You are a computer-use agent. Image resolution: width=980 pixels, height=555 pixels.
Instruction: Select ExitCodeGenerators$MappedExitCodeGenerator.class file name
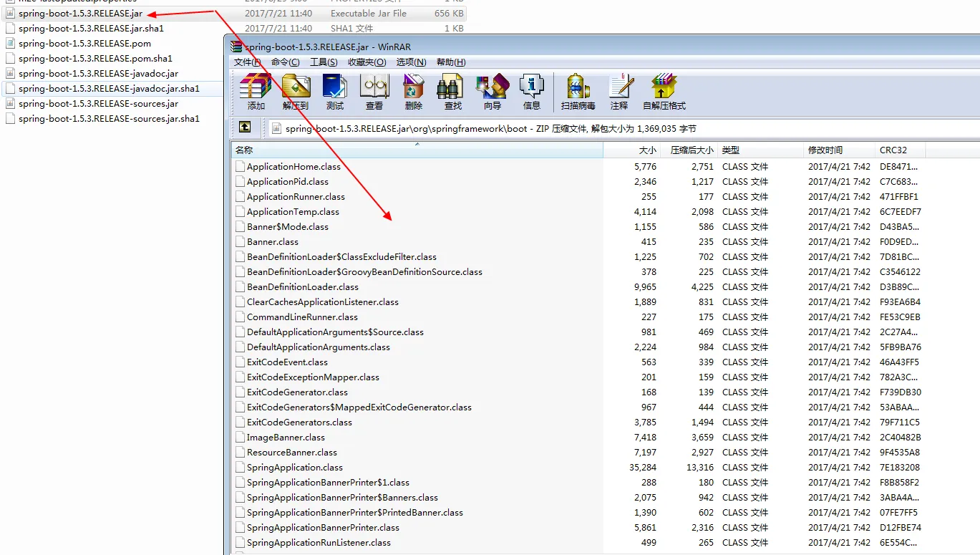(359, 407)
